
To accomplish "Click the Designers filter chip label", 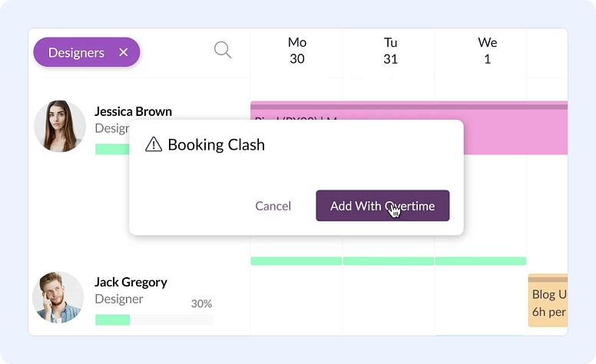I will click(76, 52).
